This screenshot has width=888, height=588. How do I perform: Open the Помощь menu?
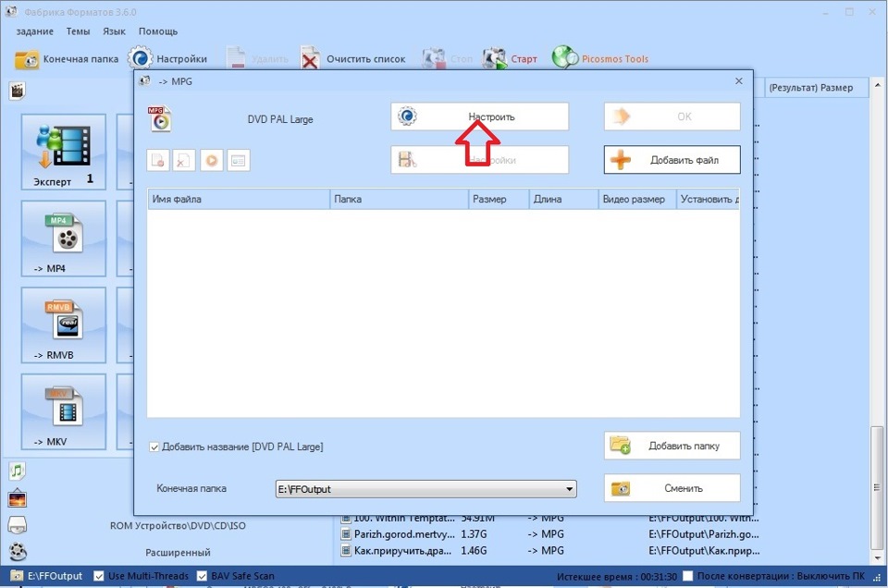click(158, 31)
